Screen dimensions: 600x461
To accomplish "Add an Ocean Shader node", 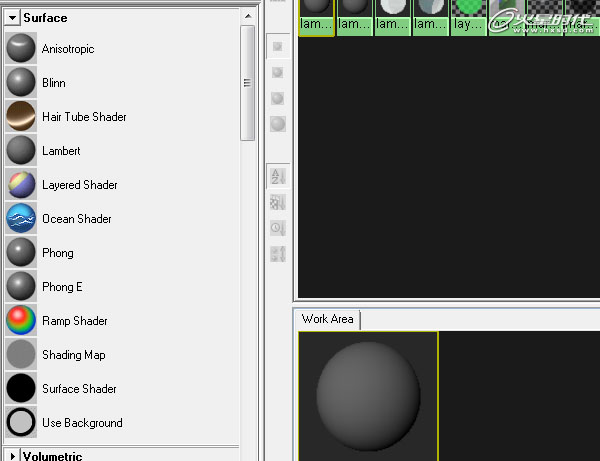I will (x=59, y=219).
